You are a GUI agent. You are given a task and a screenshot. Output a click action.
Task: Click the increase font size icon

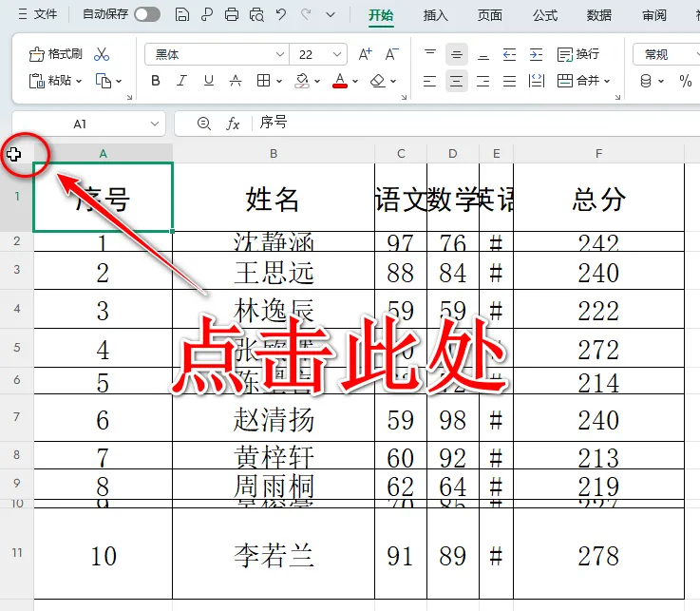point(366,54)
